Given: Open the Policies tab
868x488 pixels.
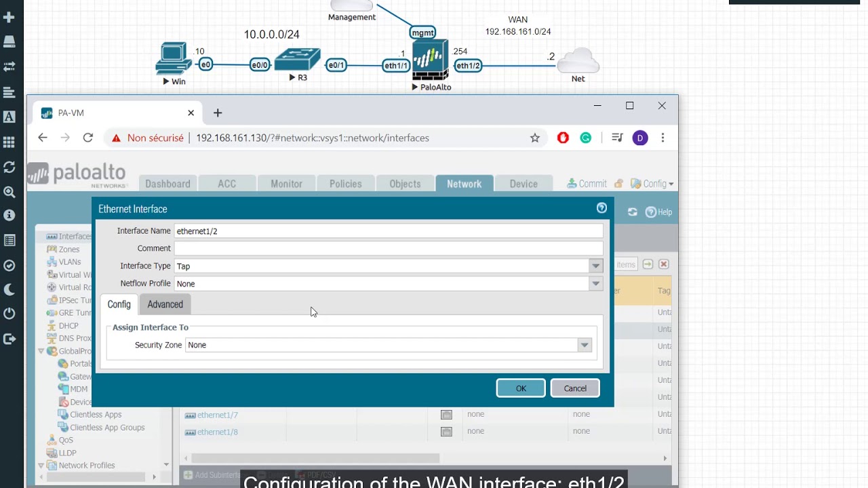Looking at the screenshot, I should tap(345, 184).
